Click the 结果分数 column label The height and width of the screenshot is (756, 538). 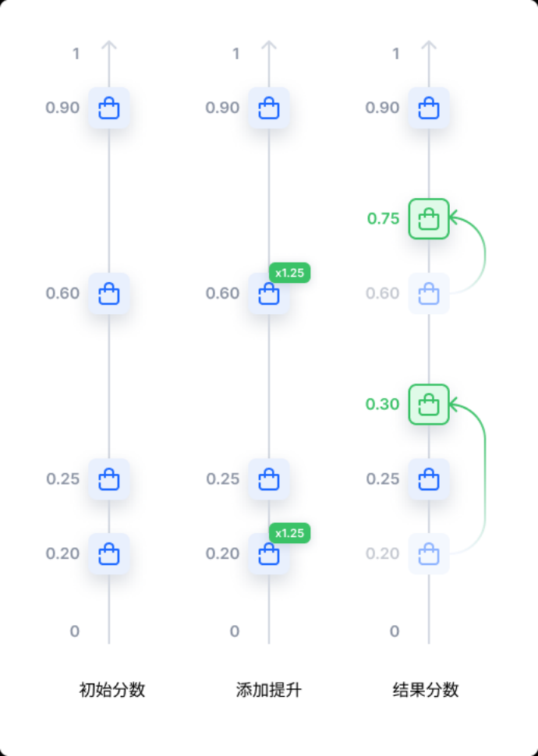click(426, 690)
